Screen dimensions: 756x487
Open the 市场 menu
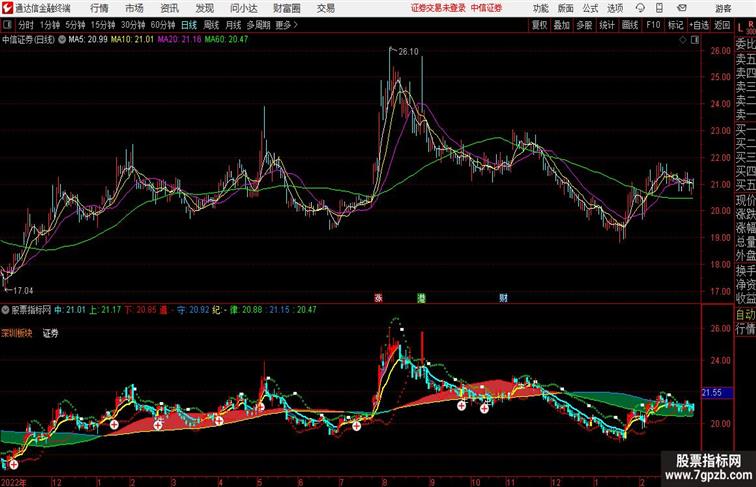(x=134, y=8)
